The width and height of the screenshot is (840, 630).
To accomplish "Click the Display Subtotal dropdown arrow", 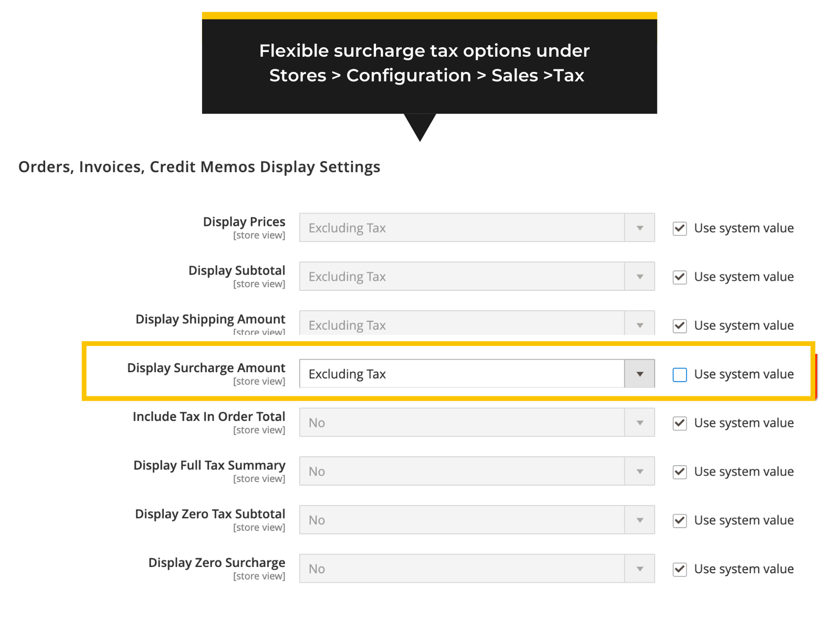I will tap(639, 277).
